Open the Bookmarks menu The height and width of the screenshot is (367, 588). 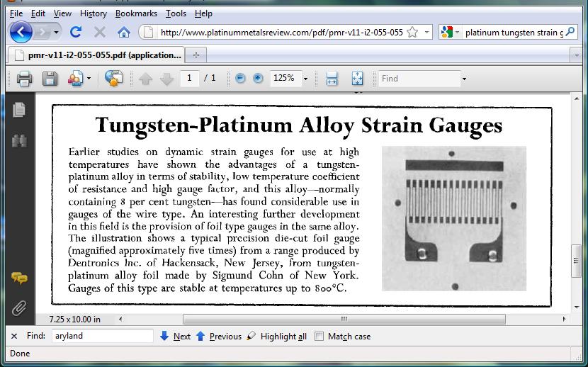[x=136, y=13]
